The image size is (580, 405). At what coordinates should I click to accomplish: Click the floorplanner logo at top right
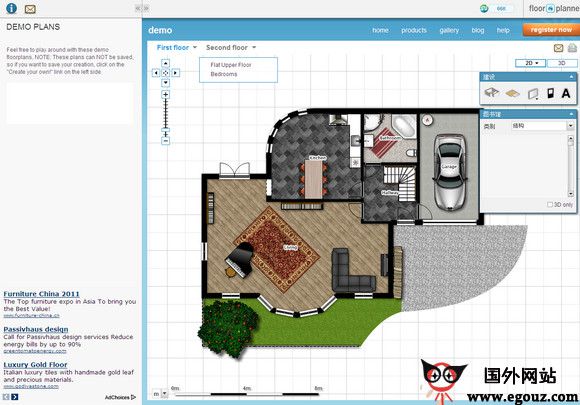click(x=554, y=8)
